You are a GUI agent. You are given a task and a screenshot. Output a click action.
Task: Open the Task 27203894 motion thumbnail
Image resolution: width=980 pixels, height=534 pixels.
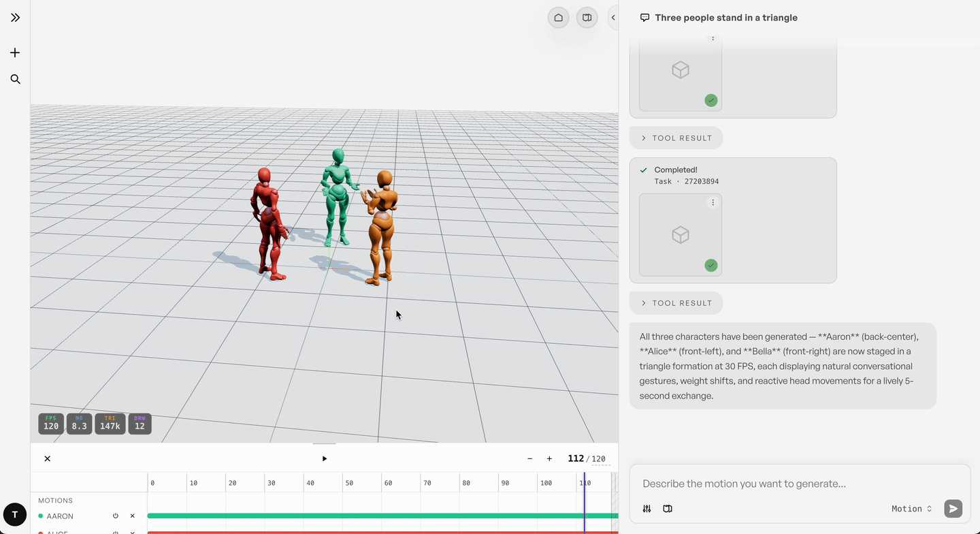point(681,235)
